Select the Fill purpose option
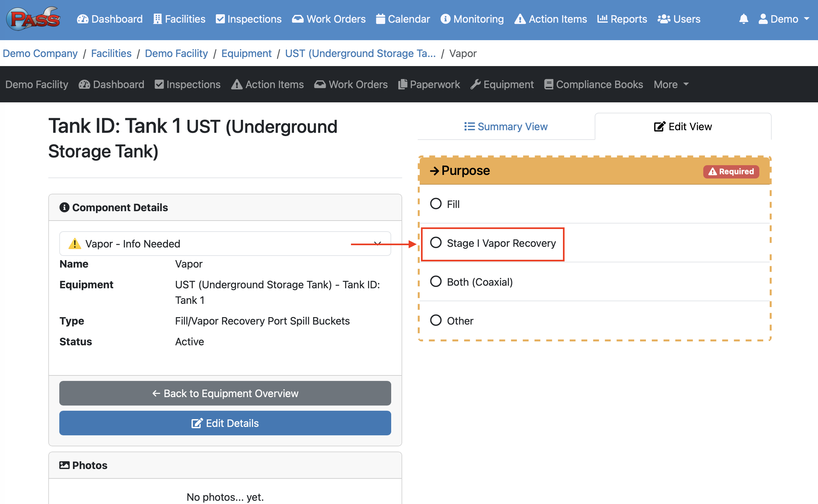Image resolution: width=818 pixels, height=504 pixels. (436, 204)
